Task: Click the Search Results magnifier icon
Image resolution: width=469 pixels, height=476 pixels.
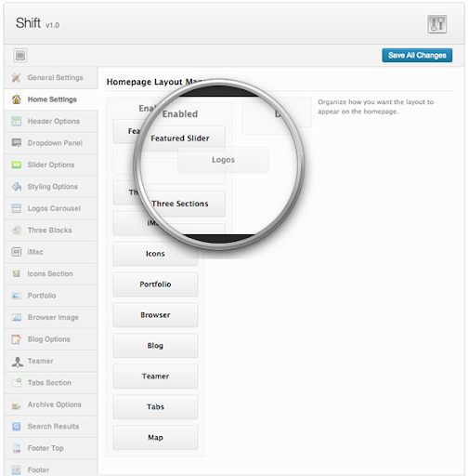Action: [17, 427]
